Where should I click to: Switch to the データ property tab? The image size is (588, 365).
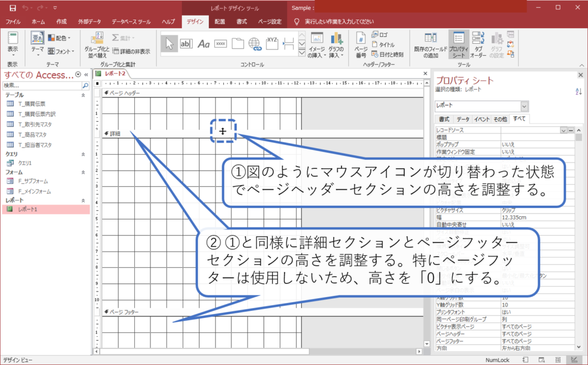pos(463,119)
